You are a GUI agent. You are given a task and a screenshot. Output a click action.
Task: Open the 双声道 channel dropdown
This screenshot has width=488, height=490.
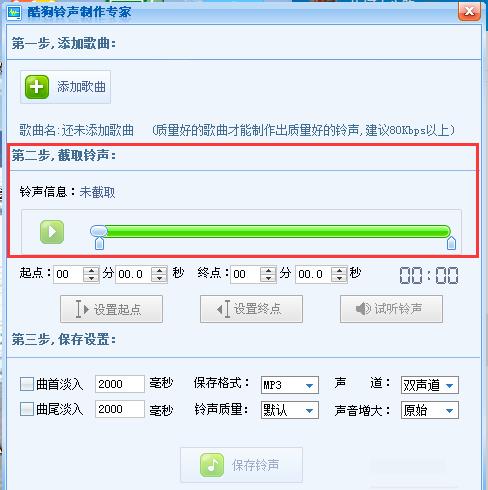tap(430, 385)
